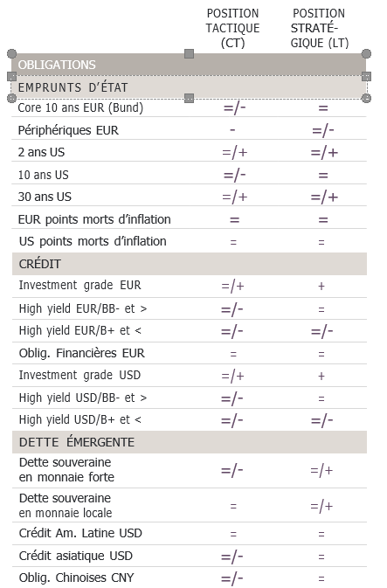Click the top-left round selection handle
The height and width of the screenshot is (588, 387).
point(12,53)
